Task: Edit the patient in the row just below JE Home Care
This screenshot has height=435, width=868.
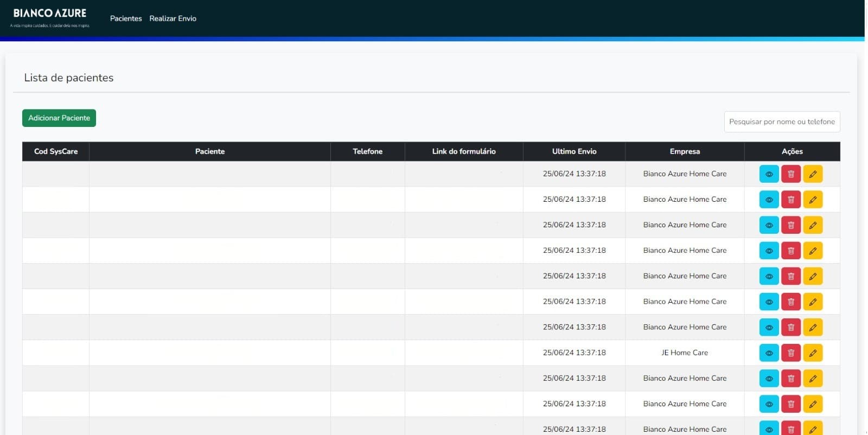Action: pos(813,378)
